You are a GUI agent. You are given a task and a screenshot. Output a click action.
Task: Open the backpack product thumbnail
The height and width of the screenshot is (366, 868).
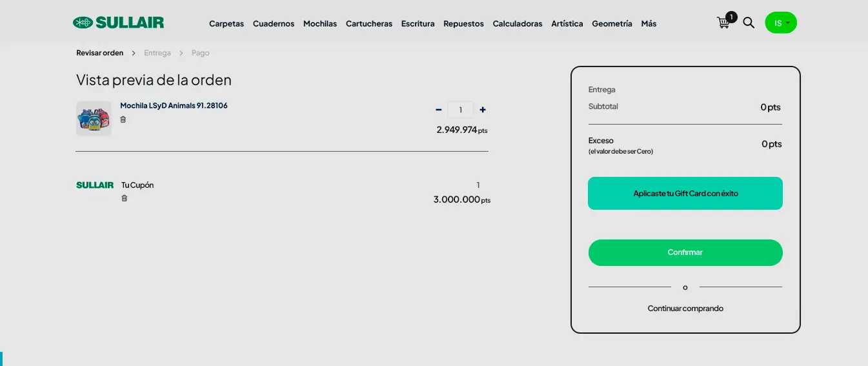point(94,119)
